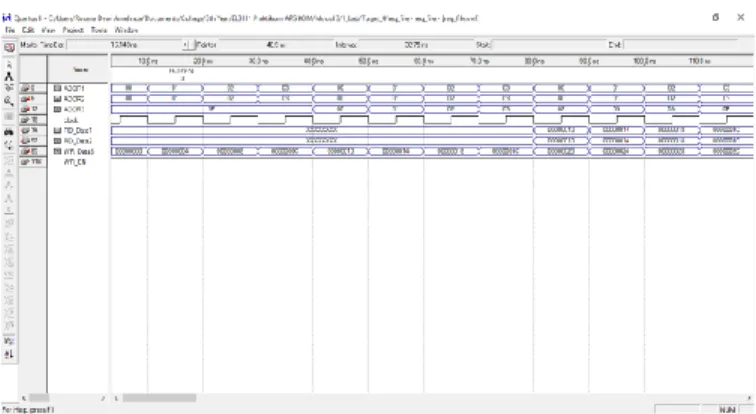Click the Invert waveform icon

[x=9, y=275]
